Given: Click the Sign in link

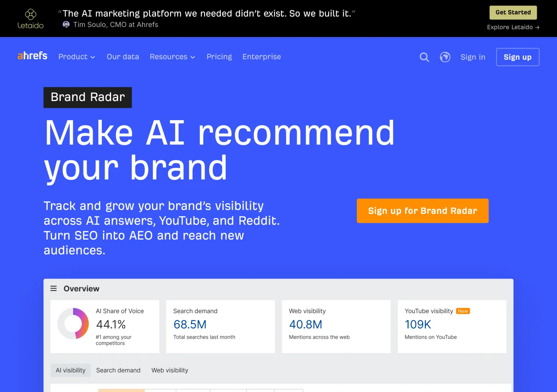Looking at the screenshot, I should (x=473, y=57).
